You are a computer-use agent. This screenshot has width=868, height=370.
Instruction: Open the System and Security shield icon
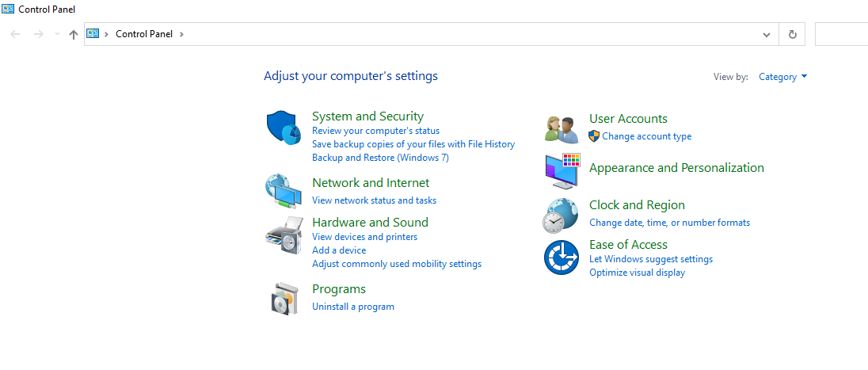284,128
